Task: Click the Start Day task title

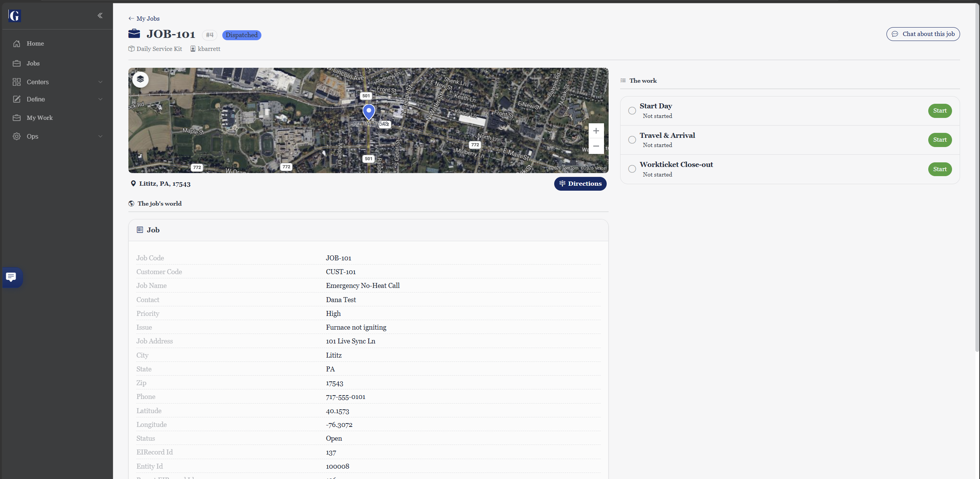Action: (x=656, y=106)
